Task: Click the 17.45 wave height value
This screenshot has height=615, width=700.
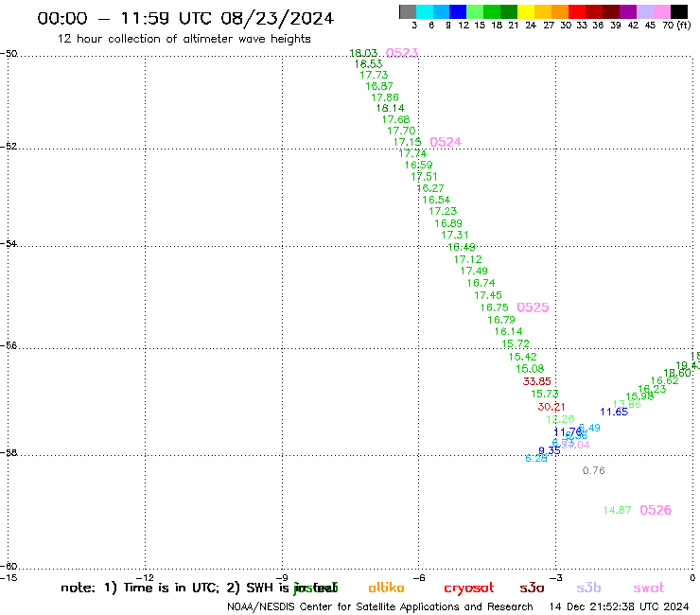Action: click(x=488, y=295)
